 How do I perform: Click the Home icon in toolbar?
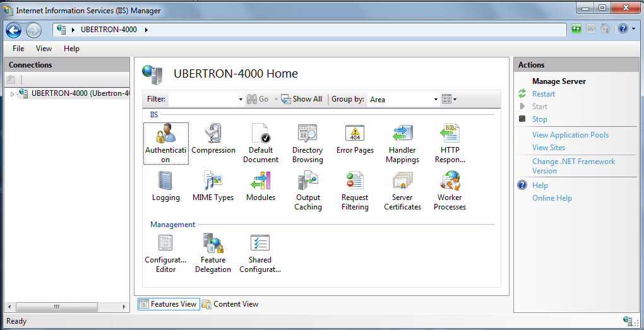605,29
